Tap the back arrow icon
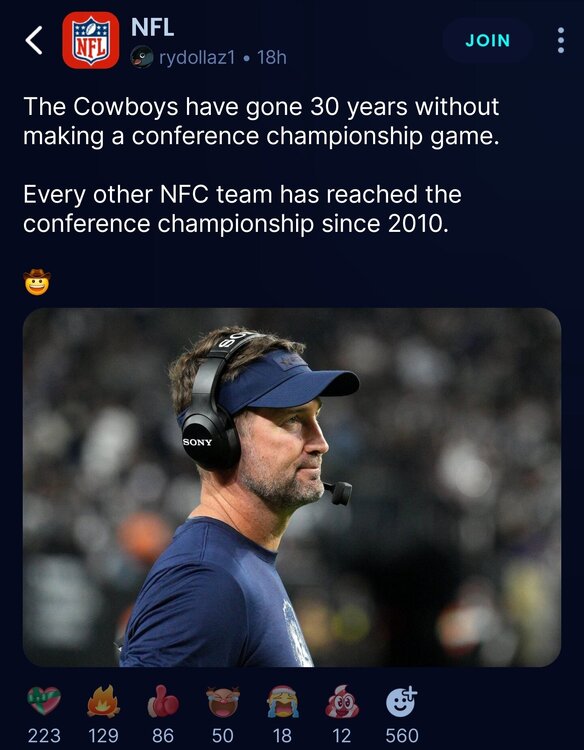Screen dimensions: 584x750 click(x=34, y=40)
